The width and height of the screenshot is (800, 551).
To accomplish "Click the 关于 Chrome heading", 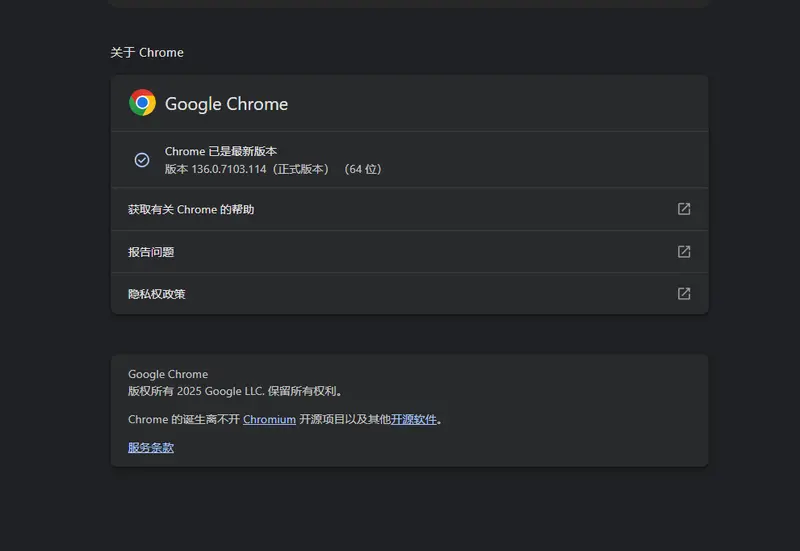I will 147,53.
